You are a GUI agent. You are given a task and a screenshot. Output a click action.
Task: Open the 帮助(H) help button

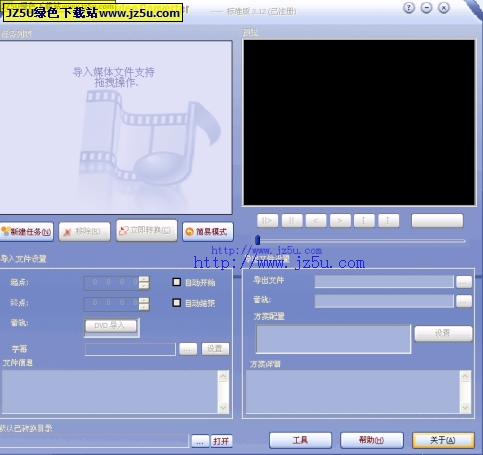pos(372,440)
